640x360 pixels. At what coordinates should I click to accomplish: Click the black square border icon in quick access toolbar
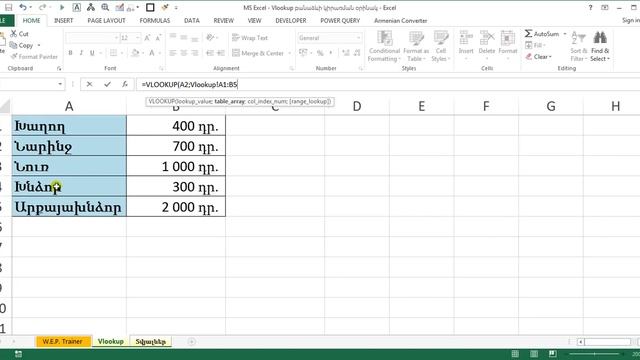click(150, 7)
